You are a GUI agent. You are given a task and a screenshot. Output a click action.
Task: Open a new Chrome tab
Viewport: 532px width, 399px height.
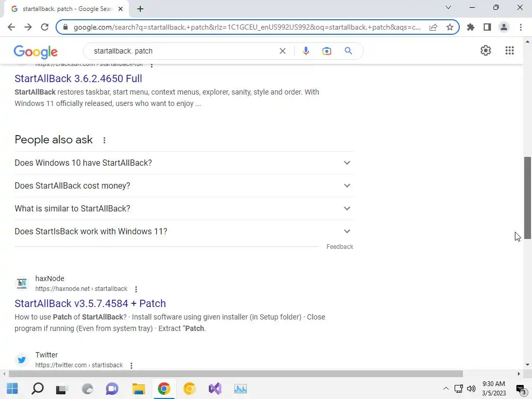(140, 9)
